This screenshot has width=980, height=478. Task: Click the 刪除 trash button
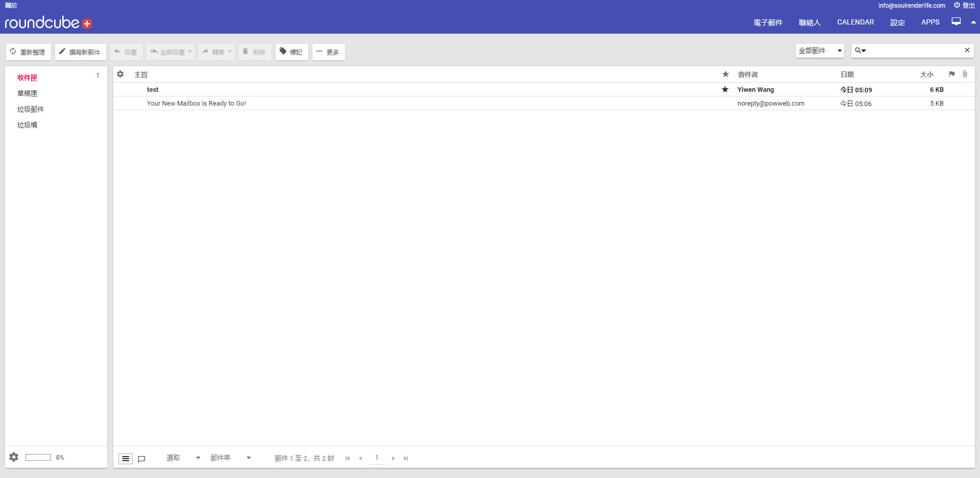click(x=255, y=52)
